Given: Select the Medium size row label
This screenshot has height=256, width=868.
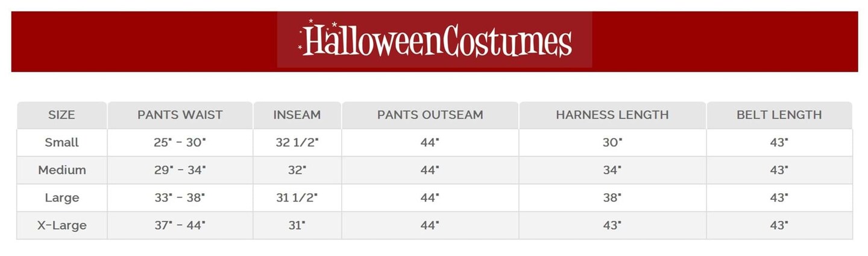Looking at the screenshot, I should point(61,170).
